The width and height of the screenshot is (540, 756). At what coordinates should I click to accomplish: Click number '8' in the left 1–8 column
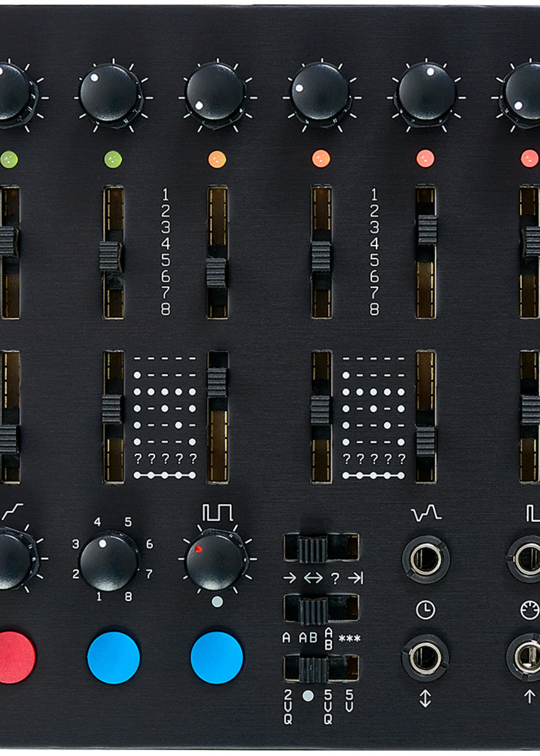click(165, 309)
